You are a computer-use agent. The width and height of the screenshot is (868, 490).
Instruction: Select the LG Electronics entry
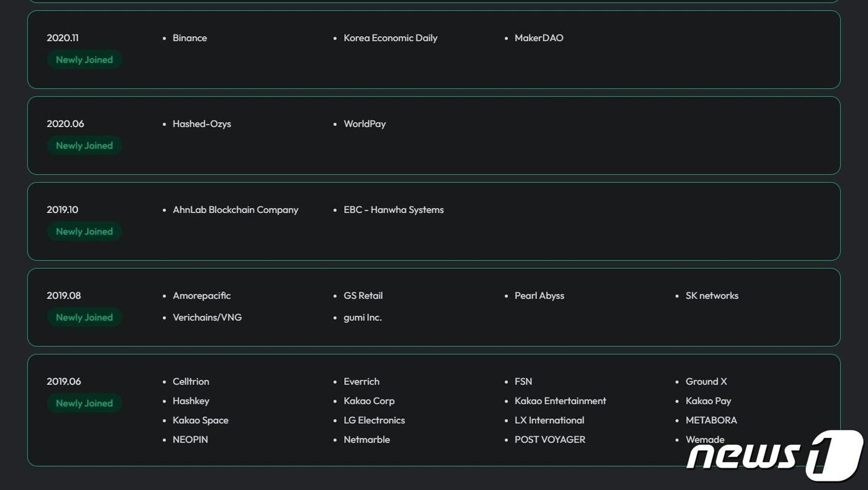(x=374, y=420)
